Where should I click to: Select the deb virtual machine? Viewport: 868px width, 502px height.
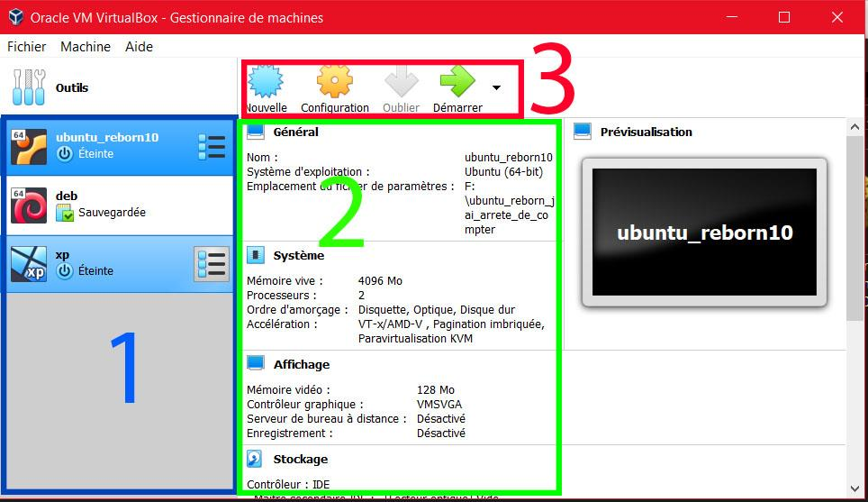pyautogui.click(x=120, y=205)
